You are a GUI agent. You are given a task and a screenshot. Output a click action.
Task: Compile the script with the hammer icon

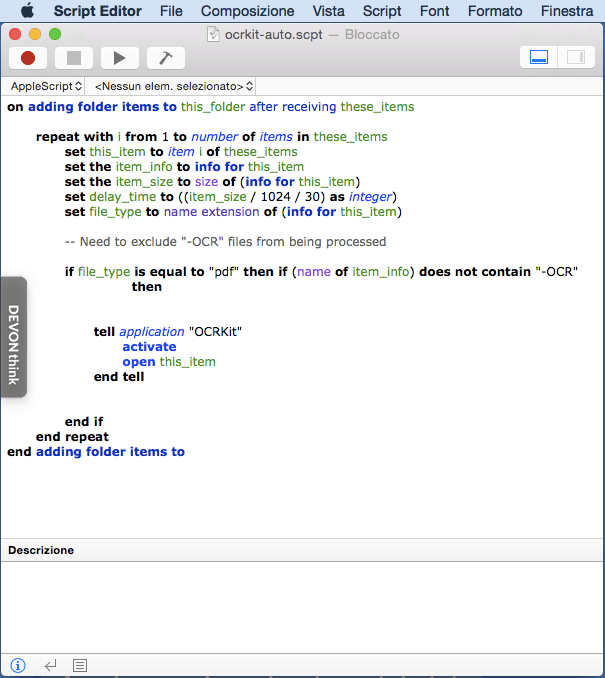point(166,58)
